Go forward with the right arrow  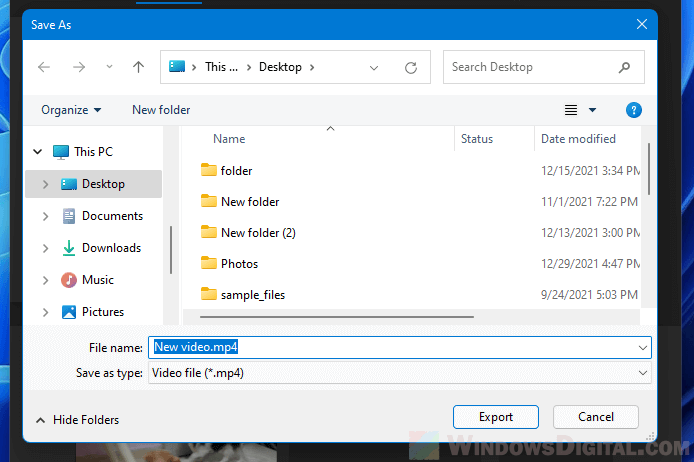tap(79, 67)
